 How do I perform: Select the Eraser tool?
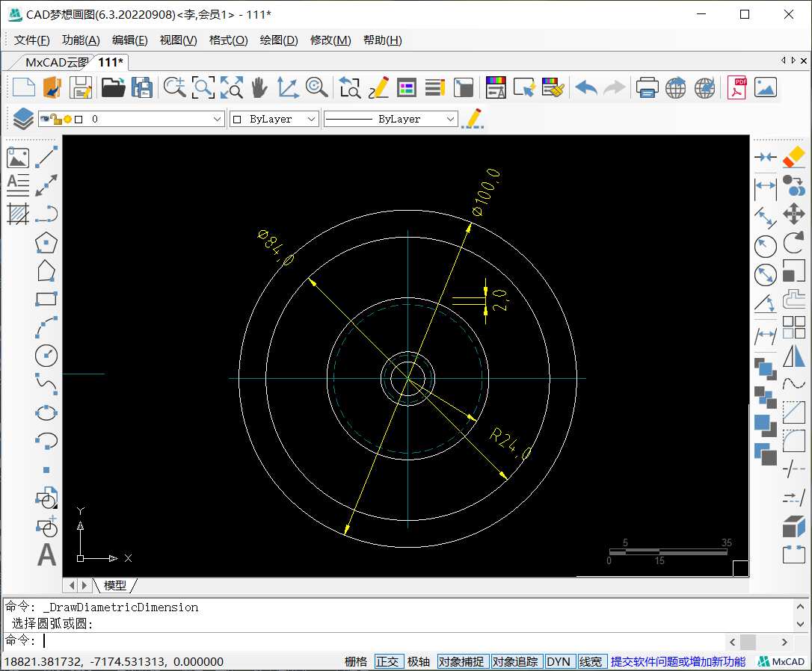(x=793, y=157)
